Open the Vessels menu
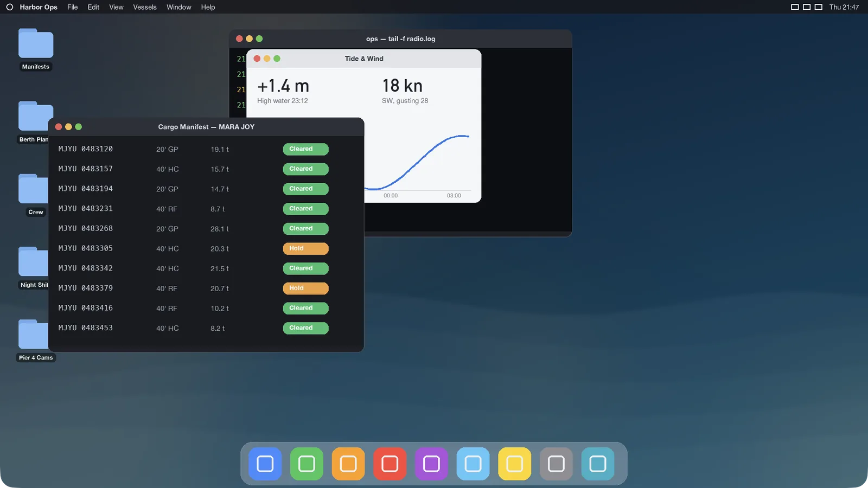Screen dimensions: 868x488 pos(145,7)
